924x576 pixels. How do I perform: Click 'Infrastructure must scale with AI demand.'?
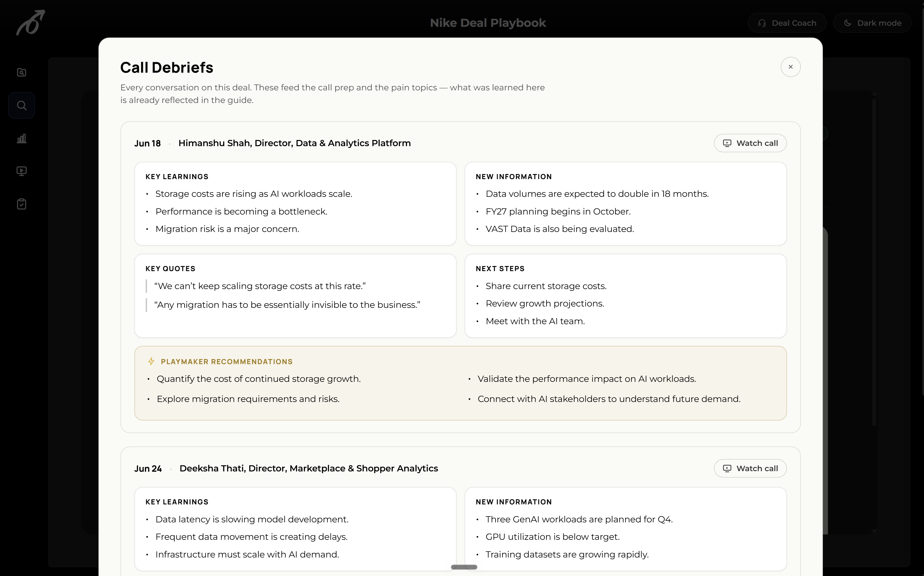tap(247, 554)
